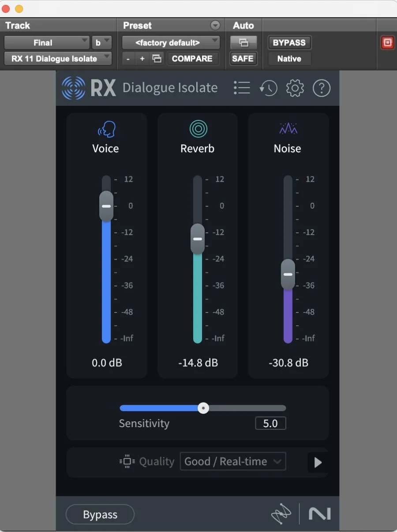Click the Noise level slider handle

coord(288,274)
